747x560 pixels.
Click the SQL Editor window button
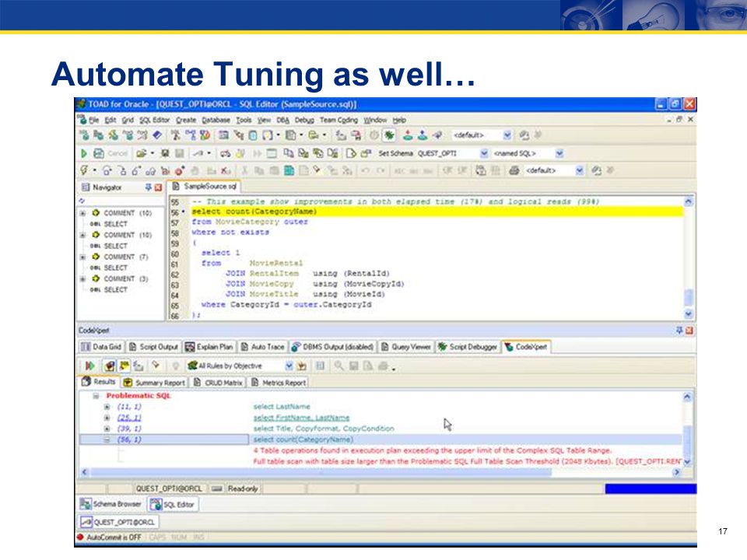tap(173, 504)
